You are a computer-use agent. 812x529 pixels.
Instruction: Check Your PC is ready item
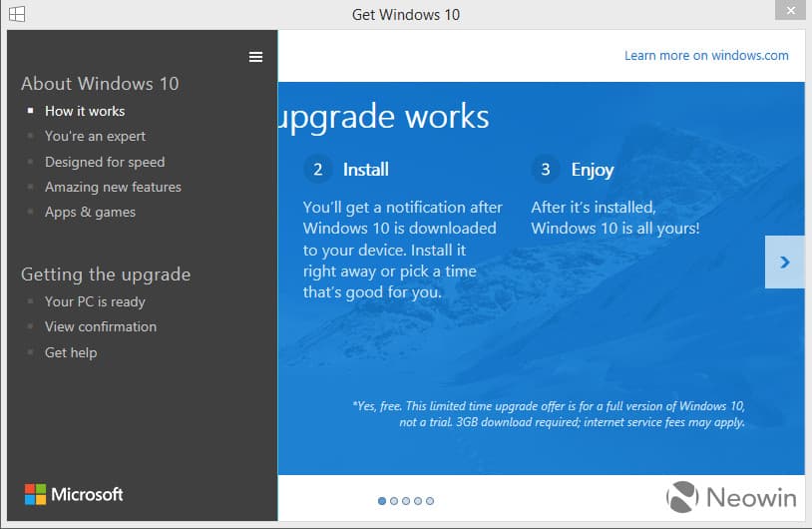tap(95, 302)
